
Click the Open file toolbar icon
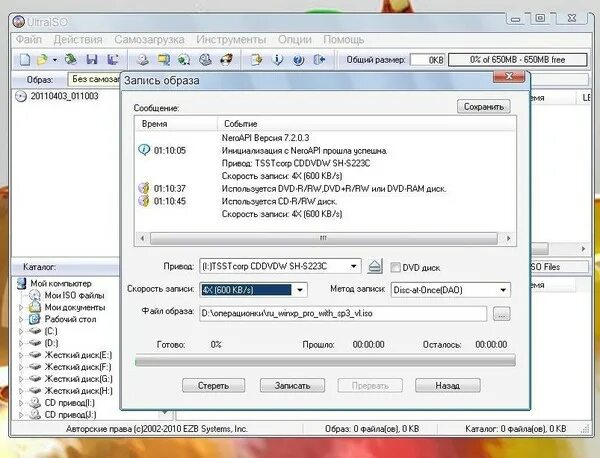[42, 60]
